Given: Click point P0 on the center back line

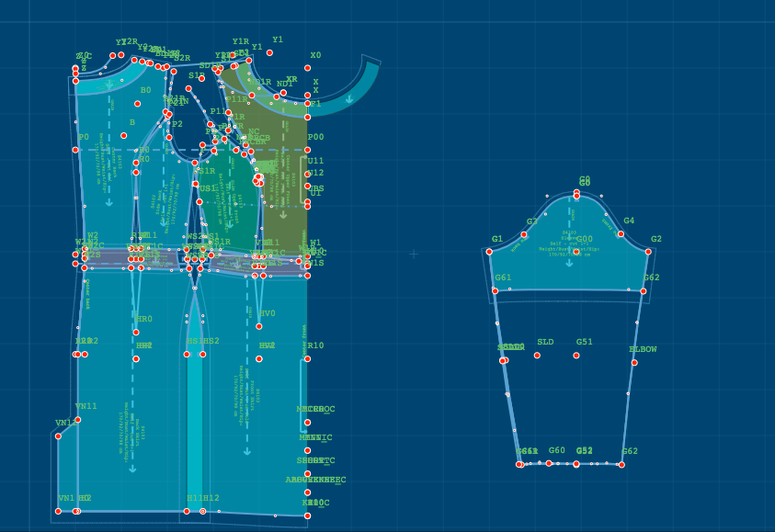Looking at the screenshot, I should click(75, 150).
